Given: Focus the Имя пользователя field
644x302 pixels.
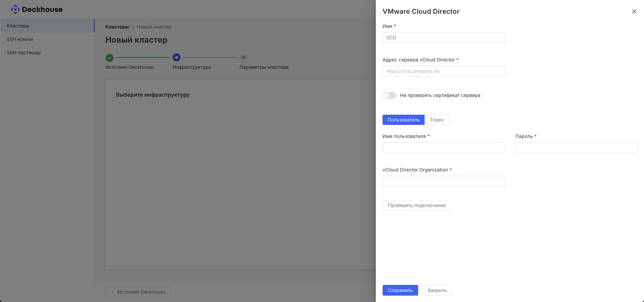Looking at the screenshot, I should [x=443, y=148].
